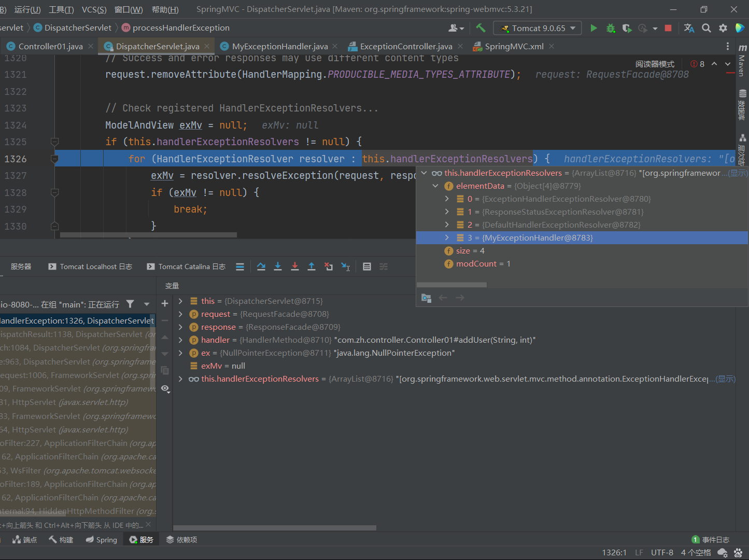The width and height of the screenshot is (749, 560).
Task: Toggle the watches eye icon in variables panel
Action: coord(165,388)
